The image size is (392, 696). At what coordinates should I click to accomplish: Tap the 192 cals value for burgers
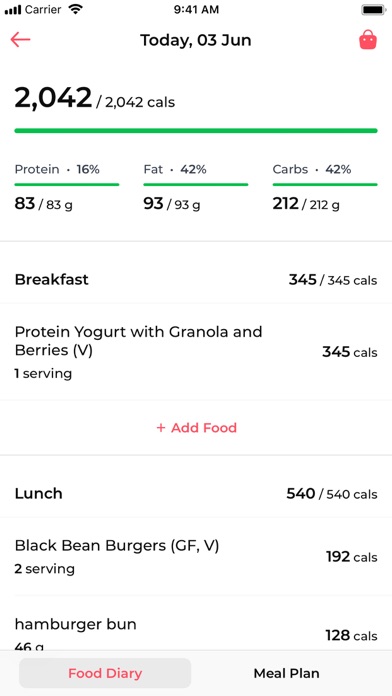pyautogui.click(x=352, y=557)
